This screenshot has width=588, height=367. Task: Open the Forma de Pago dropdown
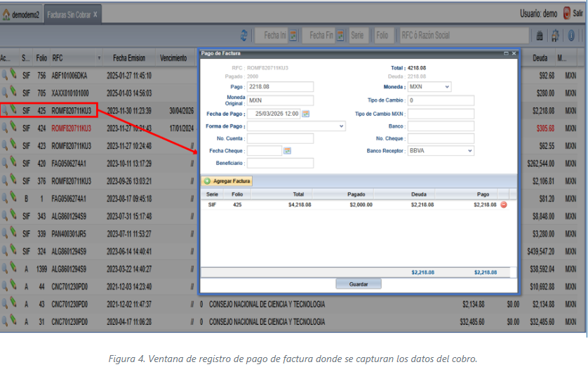point(341,126)
